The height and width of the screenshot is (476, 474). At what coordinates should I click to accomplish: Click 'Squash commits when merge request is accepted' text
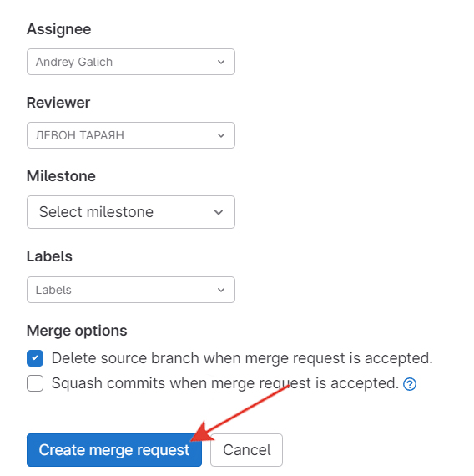[224, 383]
